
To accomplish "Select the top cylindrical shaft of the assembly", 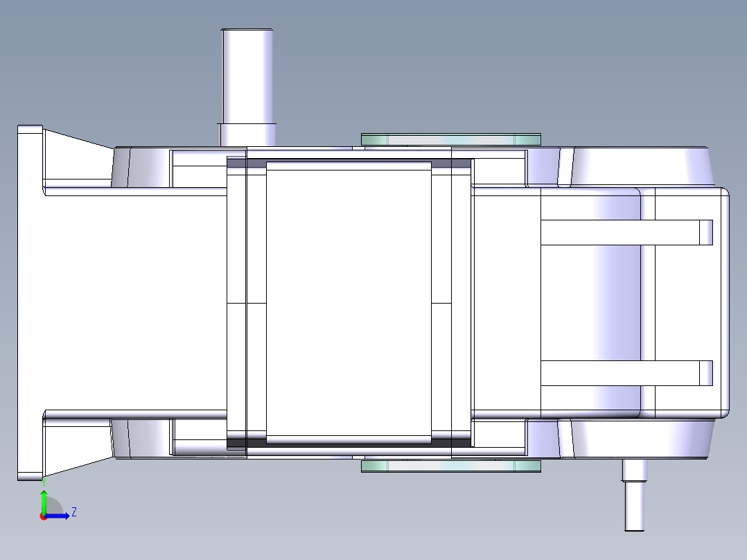I will (x=247, y=76).
